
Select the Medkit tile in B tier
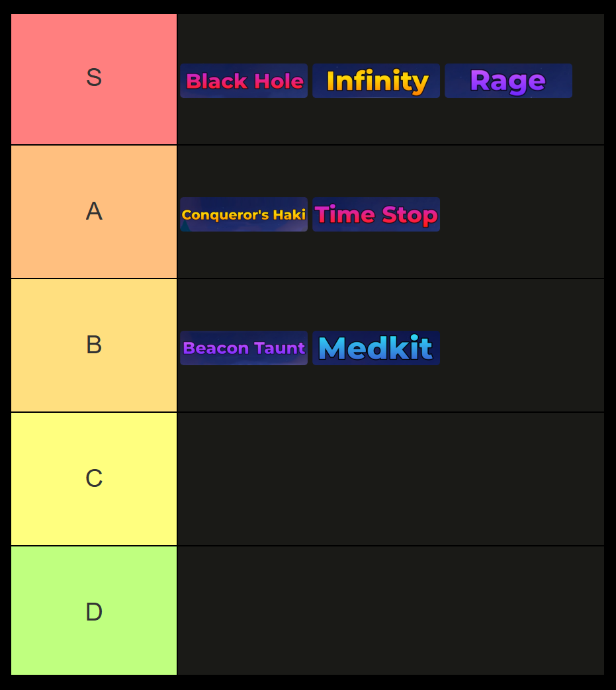(x=376, y=348)
